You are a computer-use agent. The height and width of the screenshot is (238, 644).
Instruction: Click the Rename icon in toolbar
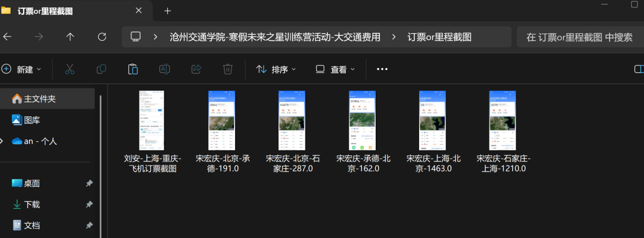coord(164,69)
